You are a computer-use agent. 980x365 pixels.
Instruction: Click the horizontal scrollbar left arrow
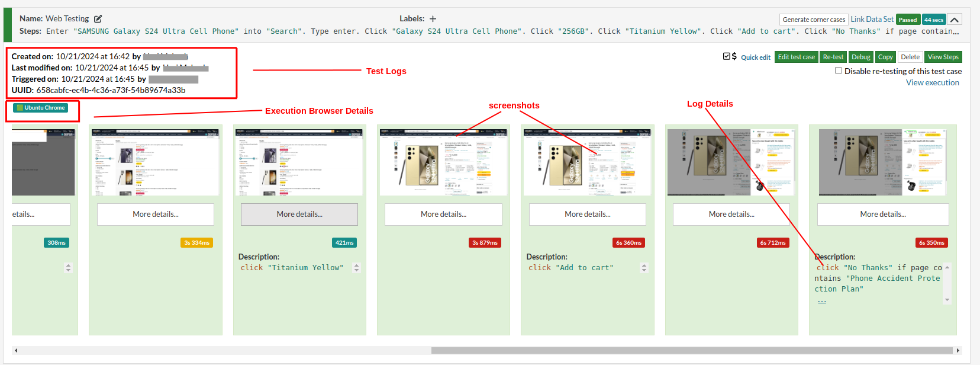tap(16, 350)
